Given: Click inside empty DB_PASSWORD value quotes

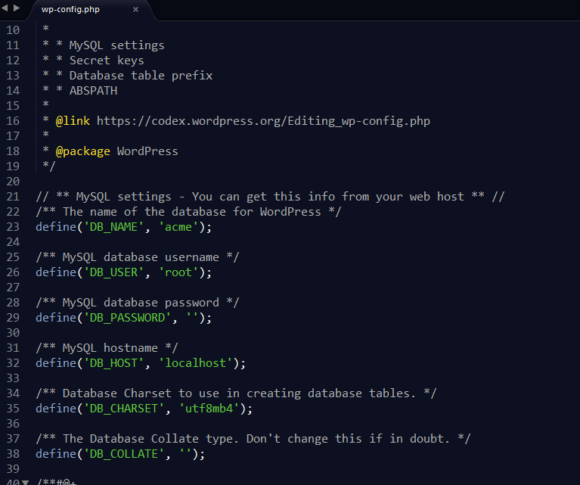Looking at the screenshot, I should click(192, 318).
